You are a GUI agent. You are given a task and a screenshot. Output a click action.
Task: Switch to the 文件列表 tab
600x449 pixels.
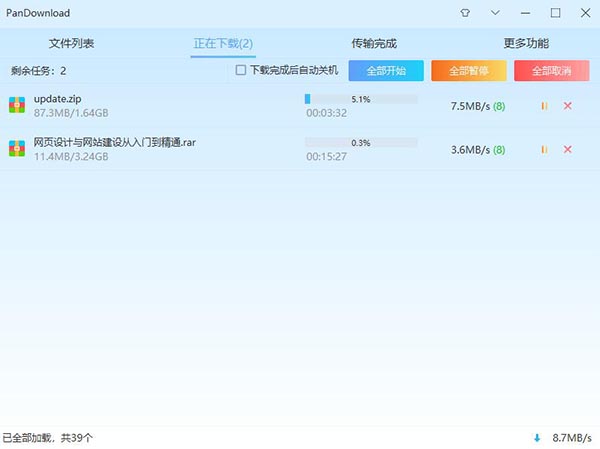click(x=72, y=43)
